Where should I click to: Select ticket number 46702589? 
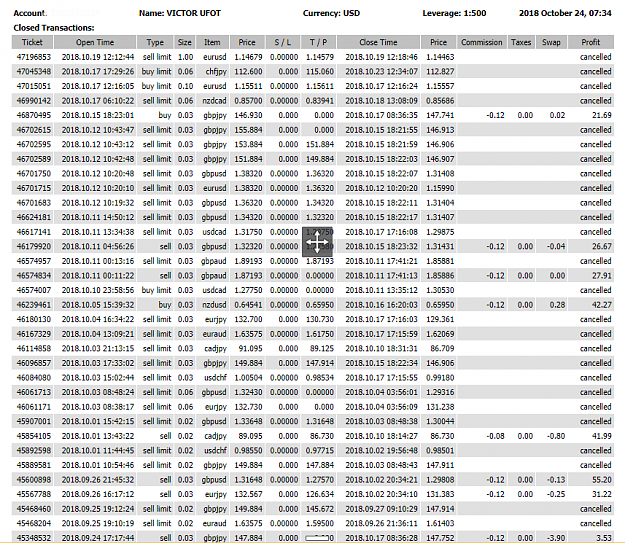tap(34, 159)
